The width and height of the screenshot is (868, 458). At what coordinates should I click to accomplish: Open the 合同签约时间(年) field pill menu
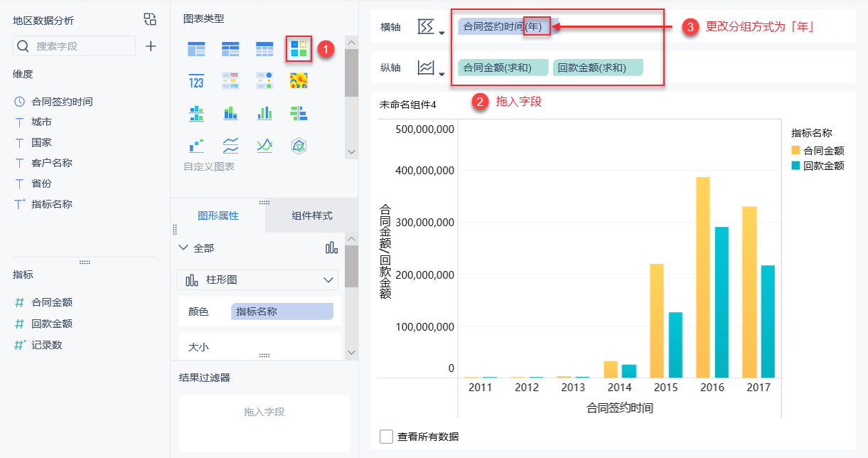[x=508, y=26]
